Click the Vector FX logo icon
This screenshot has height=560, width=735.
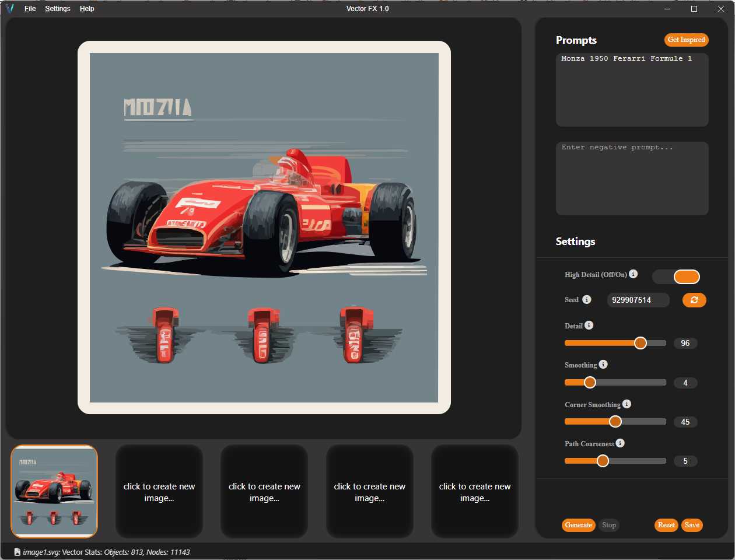click(10, 9)
